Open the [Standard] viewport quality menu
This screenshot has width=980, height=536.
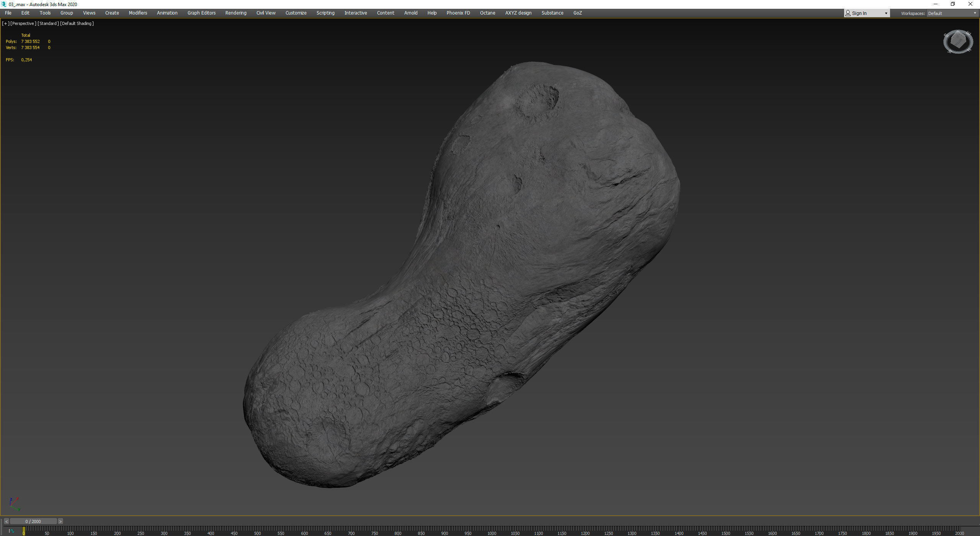click(48, 23)
